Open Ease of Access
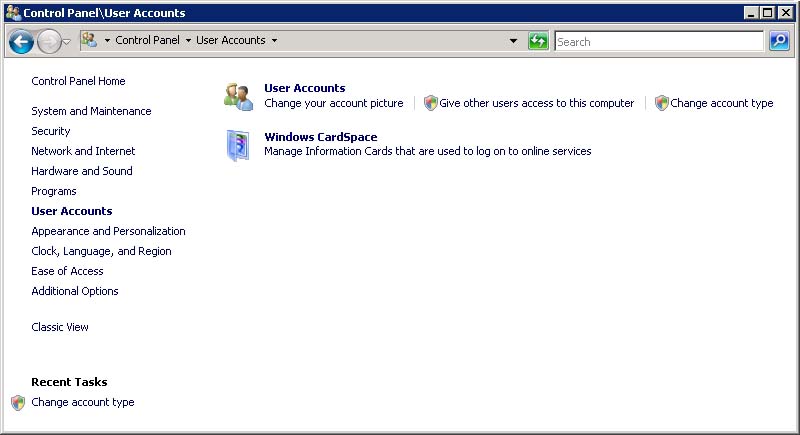Screen dimensions: 800x435 [67, 271]
